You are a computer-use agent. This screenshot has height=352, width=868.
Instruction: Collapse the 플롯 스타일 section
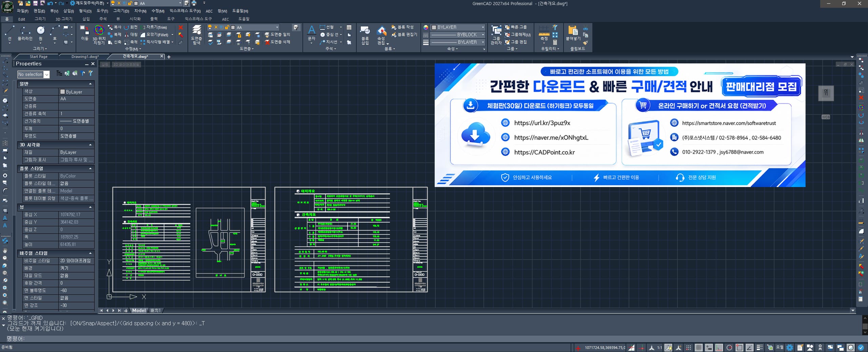[90, 168]
